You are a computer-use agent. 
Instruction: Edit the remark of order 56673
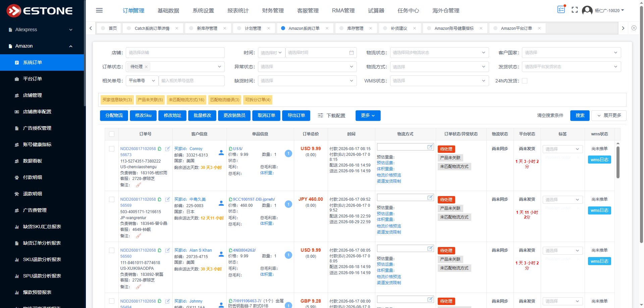click(x=139, y=185)
